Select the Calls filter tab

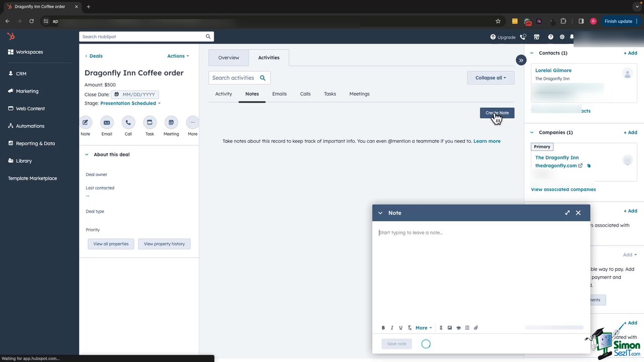(305, 94)
